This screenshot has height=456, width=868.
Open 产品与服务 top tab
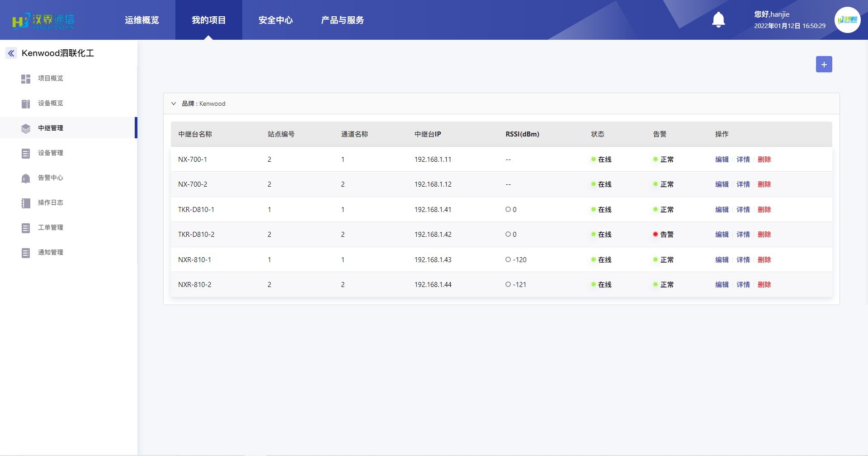pos(343,20)
